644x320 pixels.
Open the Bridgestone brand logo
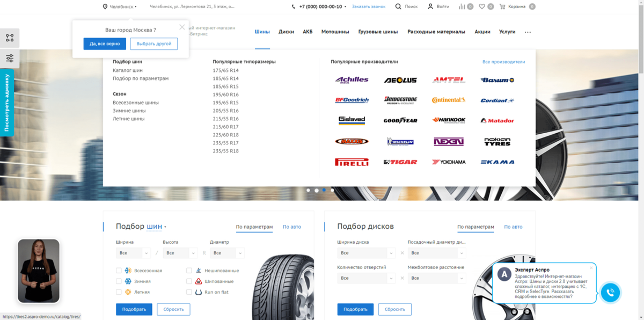click(x=400, y=100)
